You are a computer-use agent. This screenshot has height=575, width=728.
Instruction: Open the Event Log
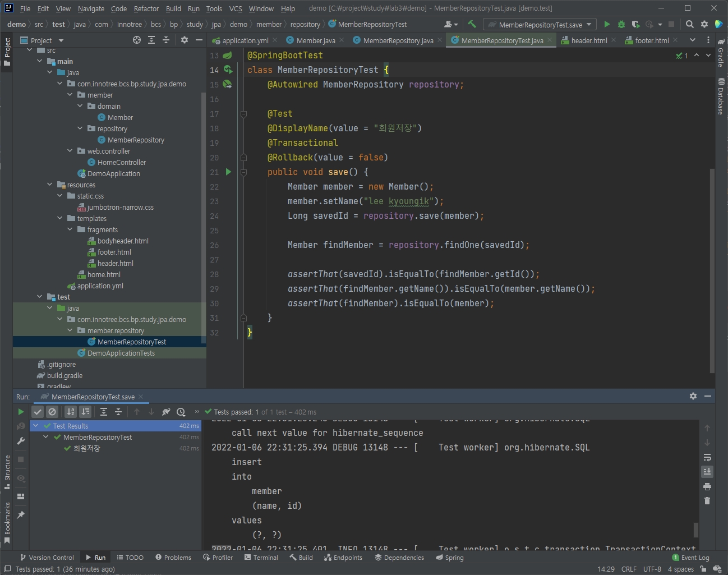(x=690, y=558)
